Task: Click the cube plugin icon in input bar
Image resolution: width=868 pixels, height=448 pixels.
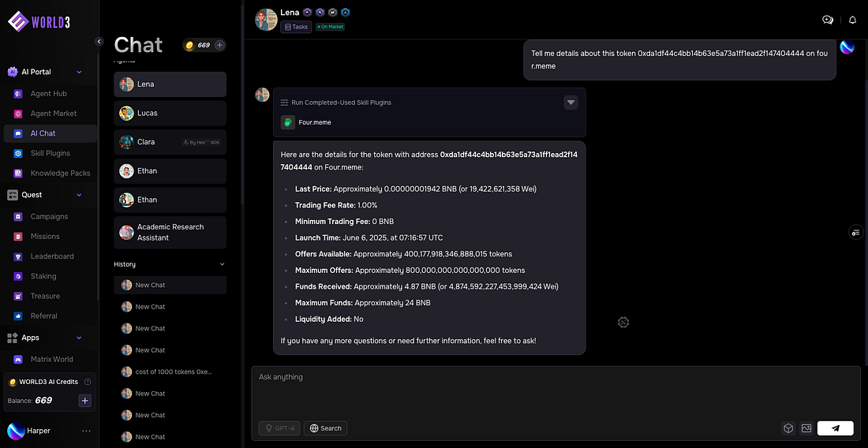Action: 788,428
